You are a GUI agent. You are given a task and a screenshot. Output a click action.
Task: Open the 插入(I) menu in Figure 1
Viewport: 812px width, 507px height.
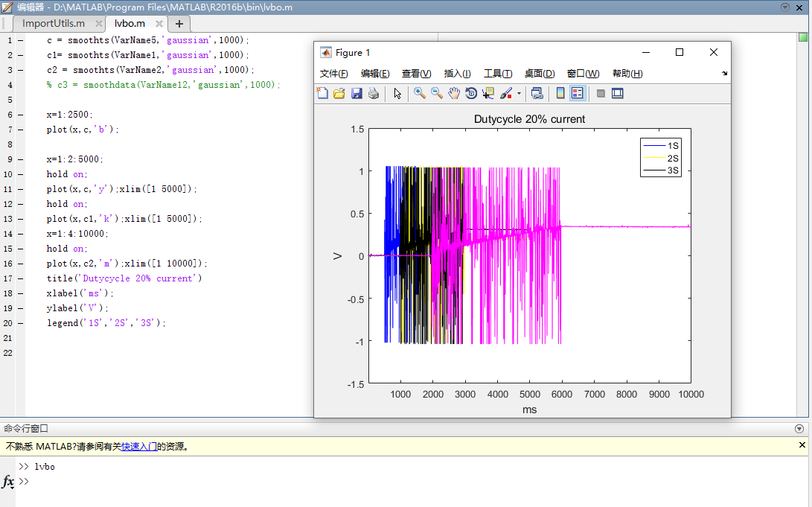pos(457,74)
